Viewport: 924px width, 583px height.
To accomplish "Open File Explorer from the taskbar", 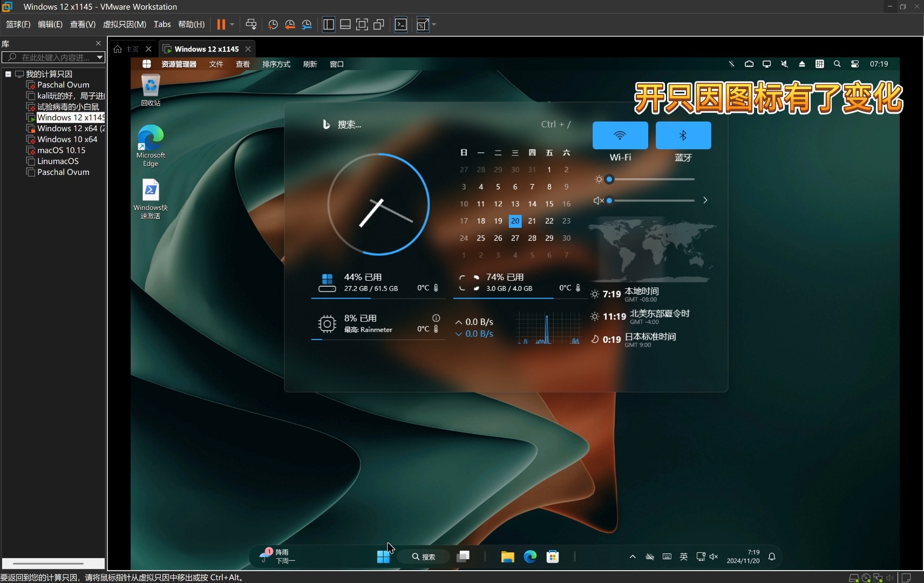I will pyautogui.click(x=507, y=557).
